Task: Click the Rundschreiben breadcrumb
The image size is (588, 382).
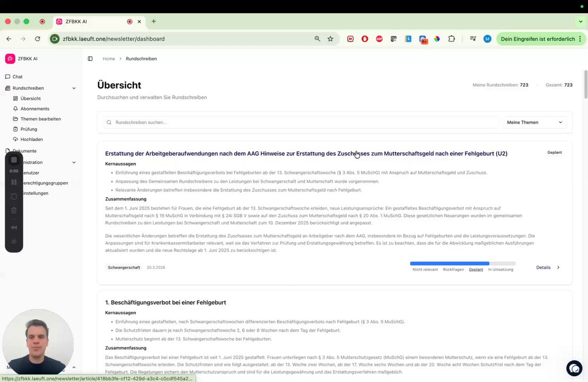Action: [x=141, y=59]
